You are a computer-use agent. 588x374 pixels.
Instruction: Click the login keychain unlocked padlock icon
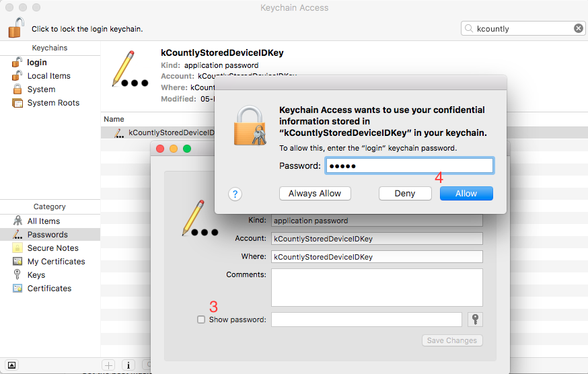point(17,62)
